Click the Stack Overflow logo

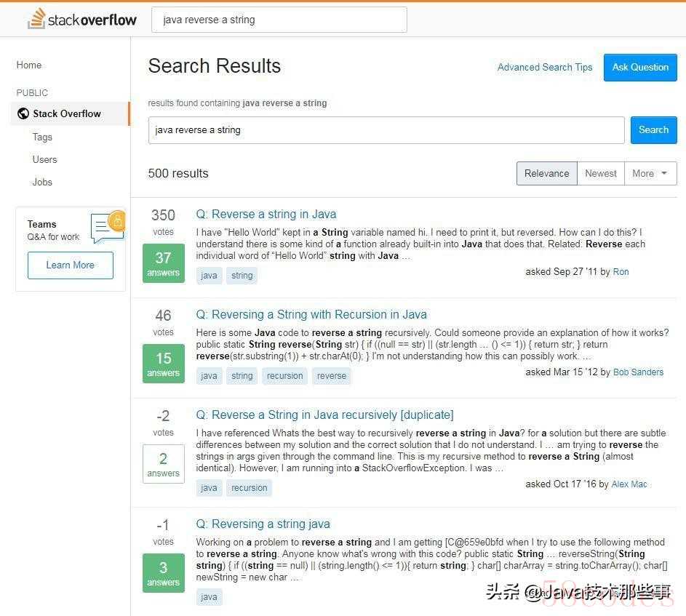(82, 19)
